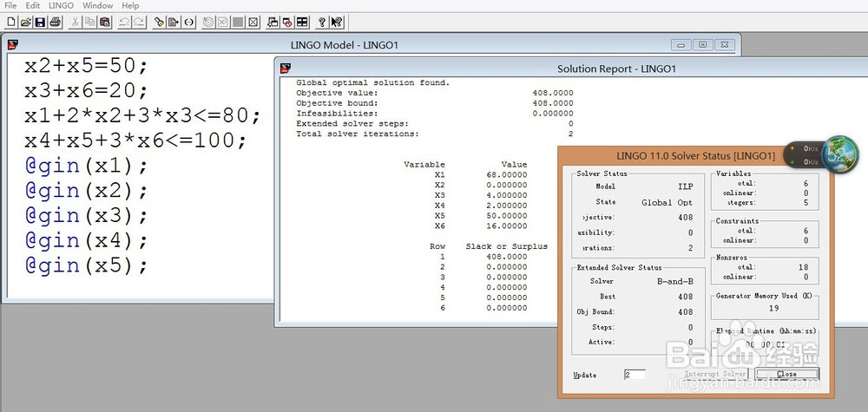The width and height of the screenshot is (868, 412).
Task: Activate context help pointer icon
Action: point(337,23)
